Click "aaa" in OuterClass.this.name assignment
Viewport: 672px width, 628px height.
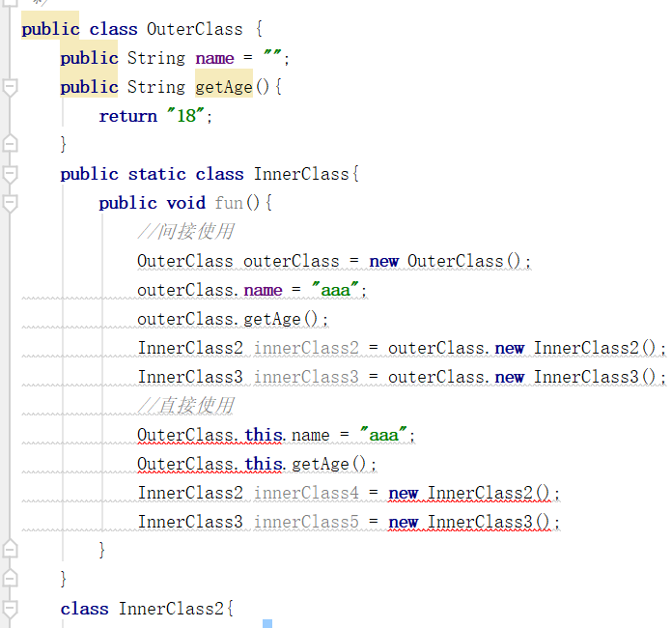(383, 434)
